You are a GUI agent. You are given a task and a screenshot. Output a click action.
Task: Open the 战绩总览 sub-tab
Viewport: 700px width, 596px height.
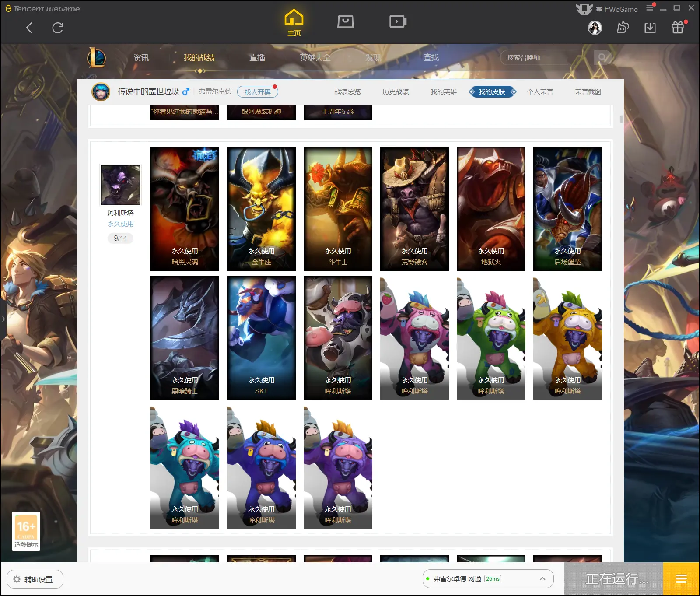tap(347, 92)
